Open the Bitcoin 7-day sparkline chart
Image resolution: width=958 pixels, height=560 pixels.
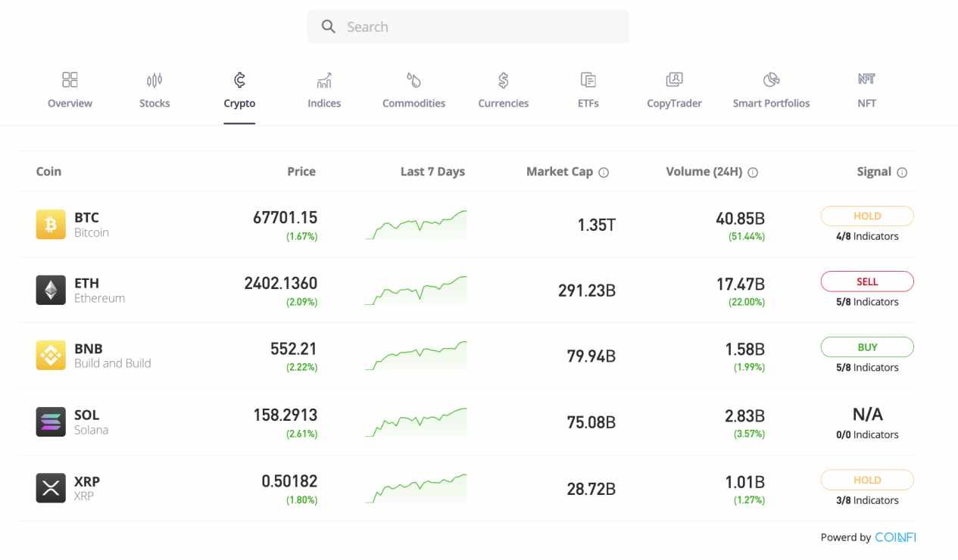click(416, 225)
